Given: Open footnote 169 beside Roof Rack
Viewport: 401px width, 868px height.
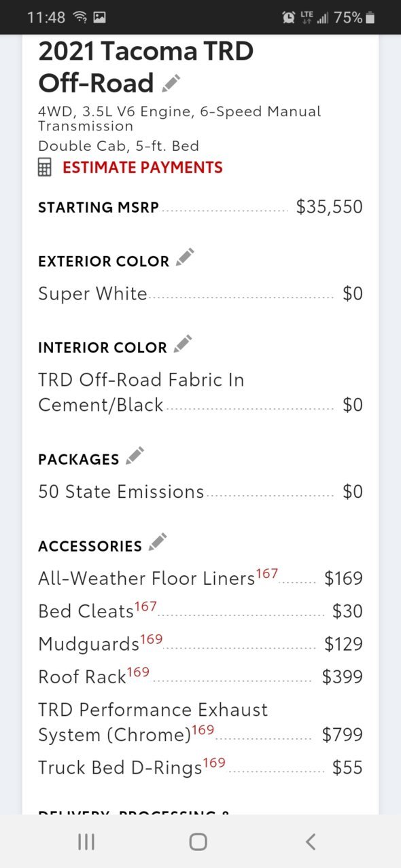Looking at the screenshot, I should [x=138, y=672].
